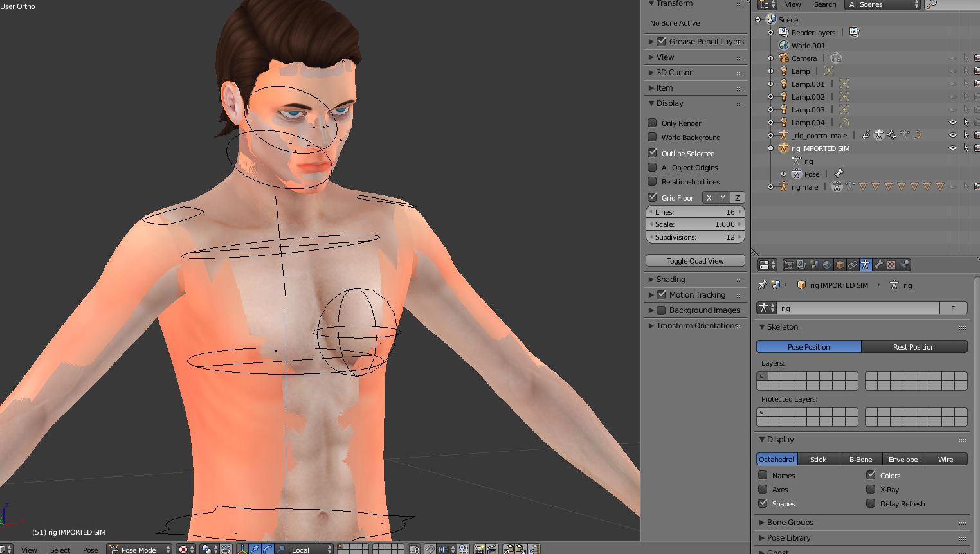980x554 pixels.
Task: Open the World properties globe icon
Action: coord(827,265)
